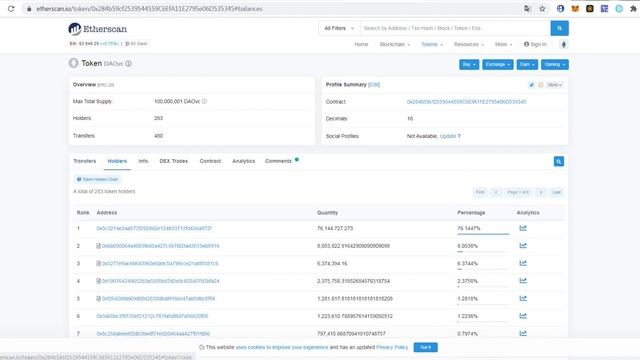
Task: Switch to the Transfers tab
Action: [x=84, y=161]
